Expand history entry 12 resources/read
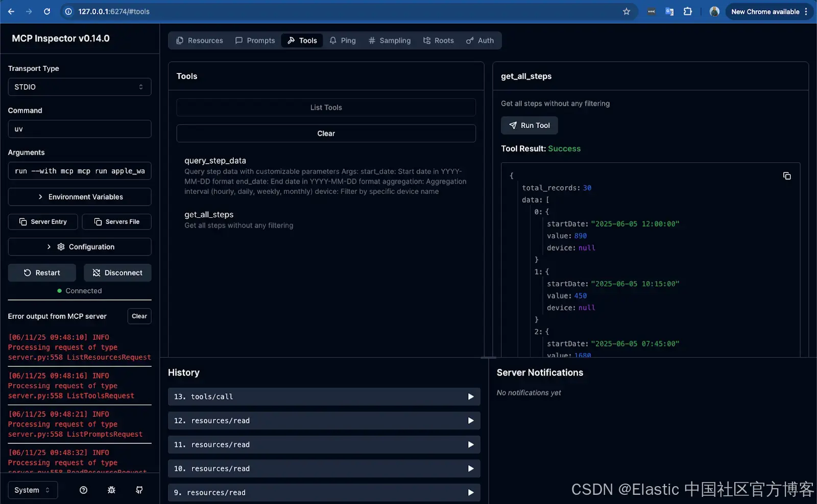This screenshot has height=504, width=817. (324, 420)
